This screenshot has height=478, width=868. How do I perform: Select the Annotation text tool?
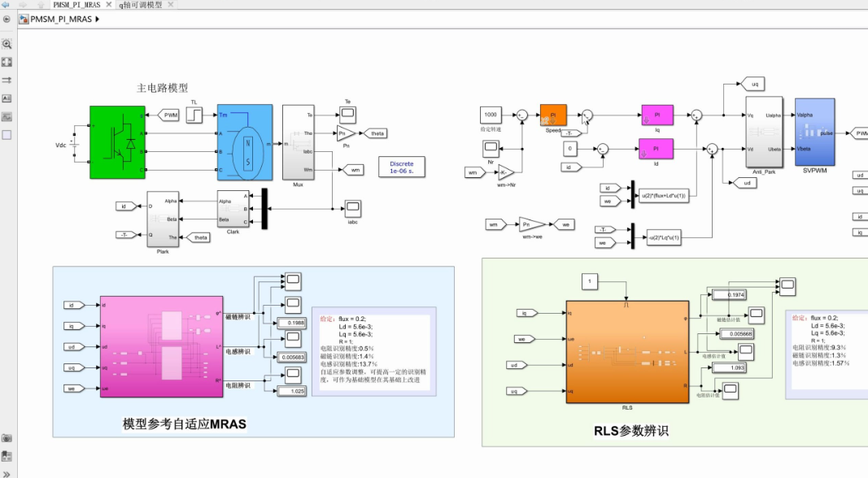pos(7,98)
